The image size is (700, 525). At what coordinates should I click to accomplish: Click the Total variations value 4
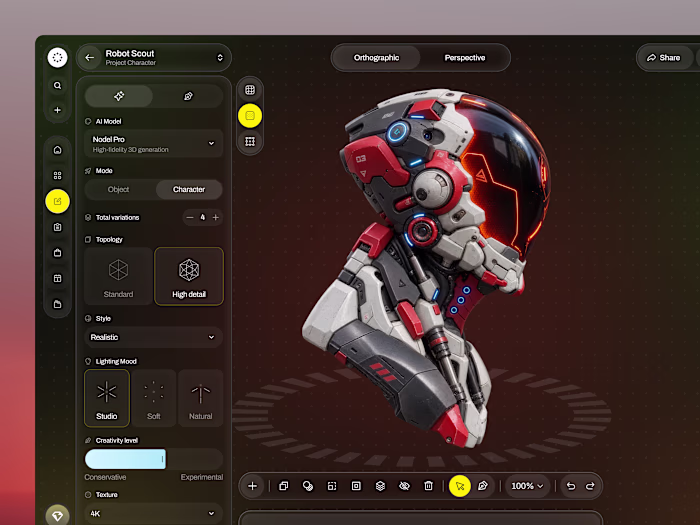pyautogui.click(x=203, y=217)
